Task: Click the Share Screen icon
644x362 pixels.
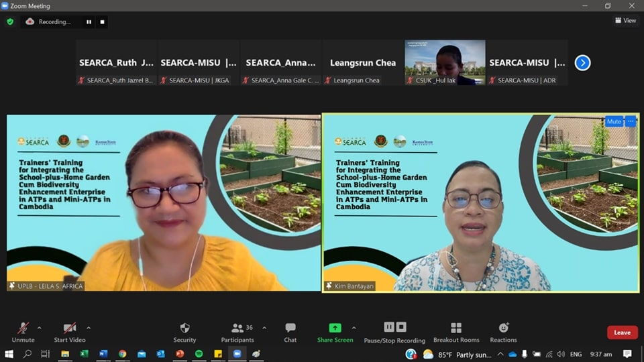Action: [x=335, y=328]
